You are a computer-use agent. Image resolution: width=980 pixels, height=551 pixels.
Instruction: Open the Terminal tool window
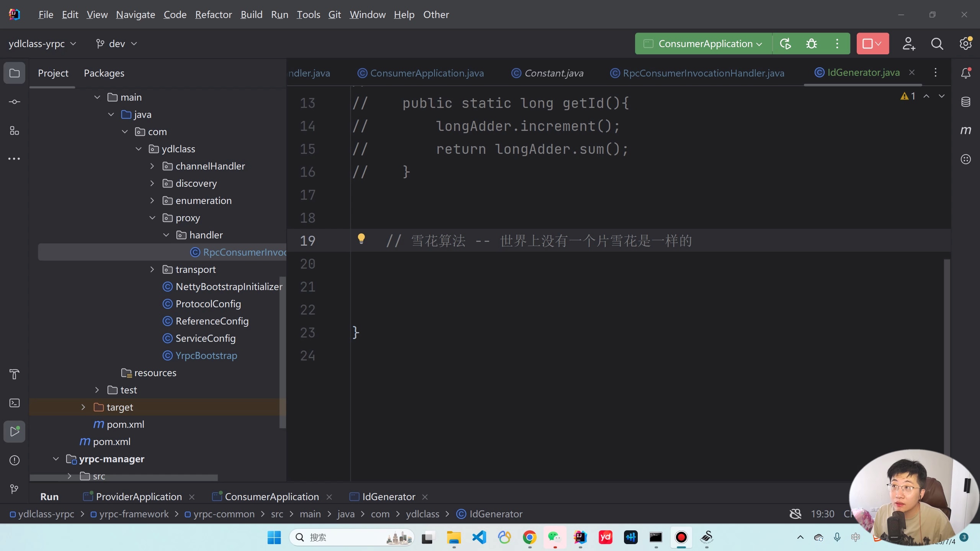point(14,403)
